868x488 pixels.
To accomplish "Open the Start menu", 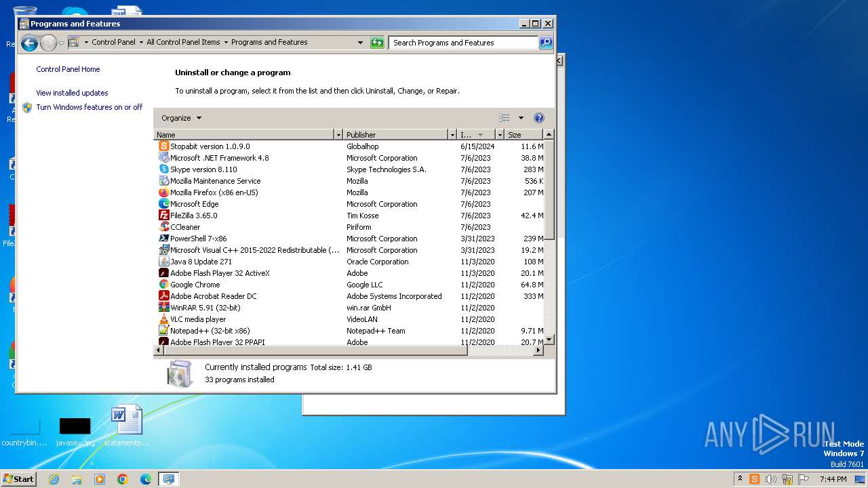I will pyautogui.click(x=19, y=479).
